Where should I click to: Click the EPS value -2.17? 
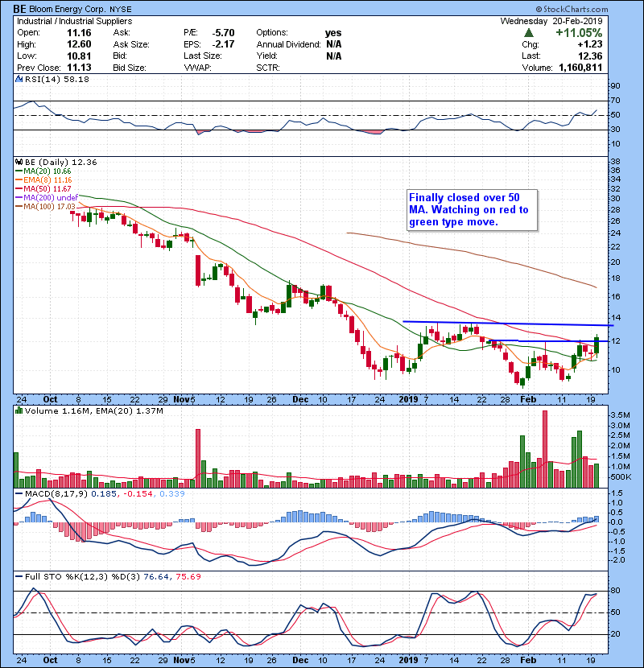223,44
